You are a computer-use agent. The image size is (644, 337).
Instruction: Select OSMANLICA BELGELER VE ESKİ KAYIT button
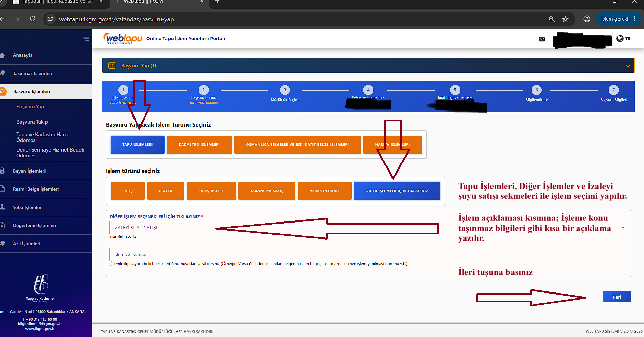(x=298, y=145)
